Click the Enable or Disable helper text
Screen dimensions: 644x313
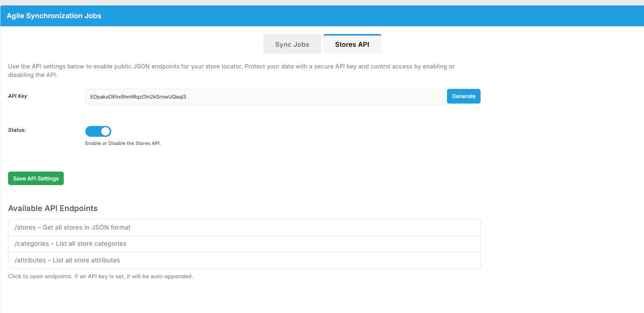123,143
